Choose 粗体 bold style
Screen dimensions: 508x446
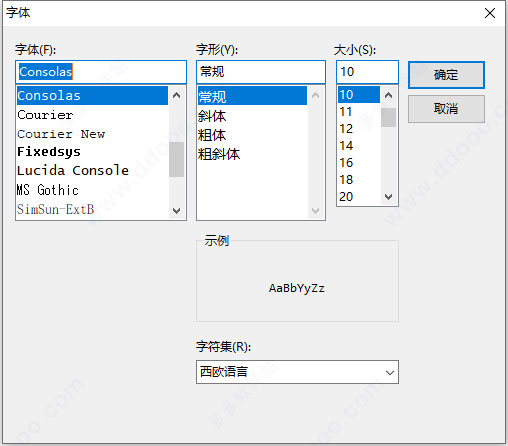tap(252, 135)
